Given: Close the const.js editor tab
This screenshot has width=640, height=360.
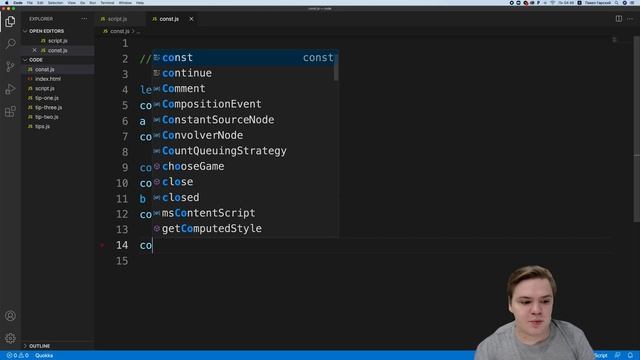Looking at the screenshot, I should [191, 19].
